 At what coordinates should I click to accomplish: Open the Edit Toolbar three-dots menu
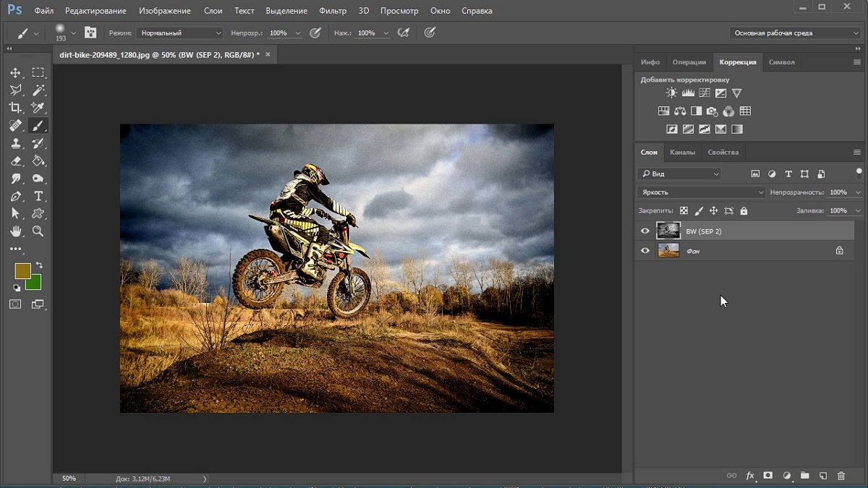[15, 249]
